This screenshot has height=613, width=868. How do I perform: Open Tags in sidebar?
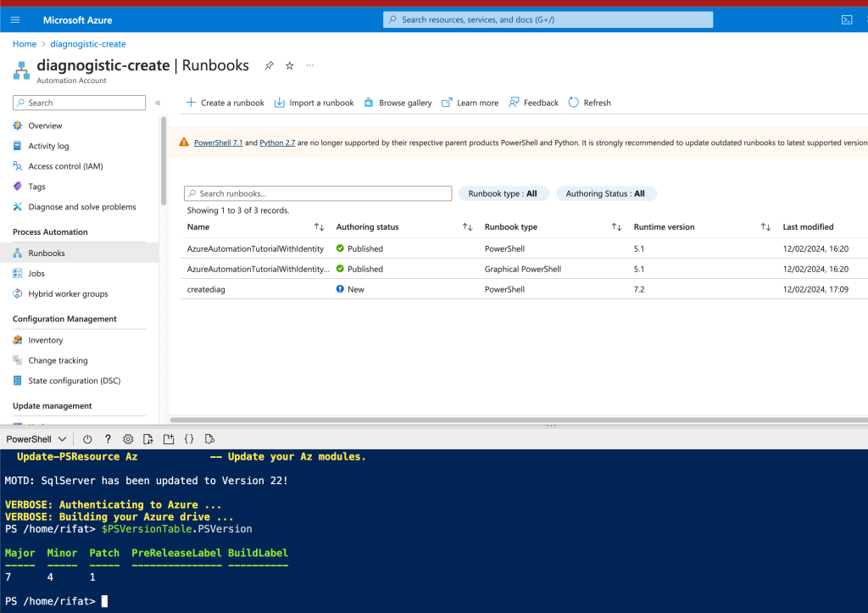36,187
